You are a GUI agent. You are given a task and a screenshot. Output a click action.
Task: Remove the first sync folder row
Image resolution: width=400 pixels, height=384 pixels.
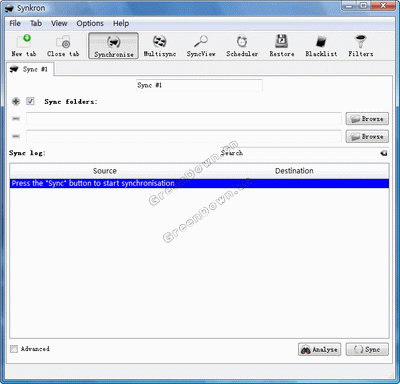point(16,119)
